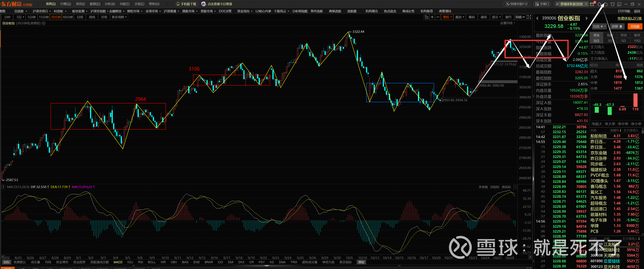
Task: Go to next index arrow beside 创业板指
Action: (587, 18)
